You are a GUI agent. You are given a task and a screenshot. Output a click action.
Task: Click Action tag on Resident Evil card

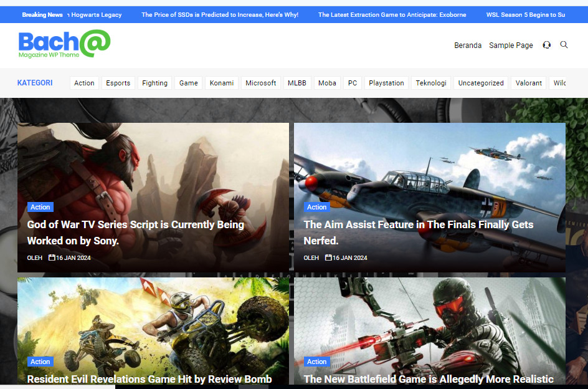40,362
